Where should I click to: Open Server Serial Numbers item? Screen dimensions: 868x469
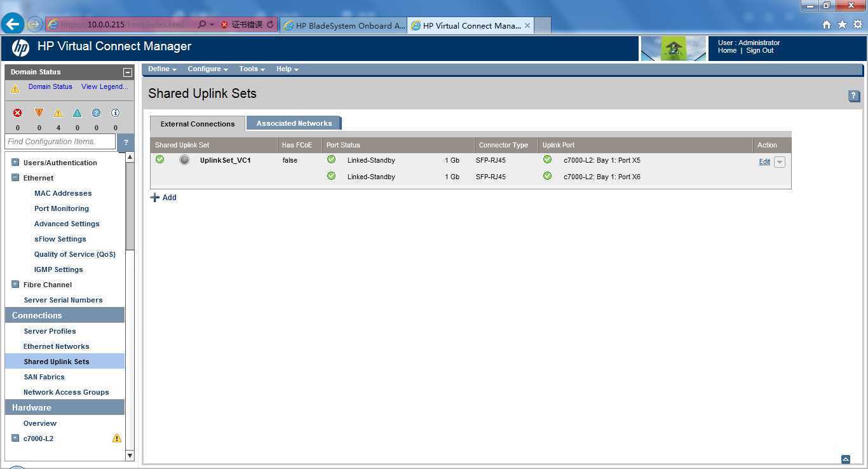[63, 300]
